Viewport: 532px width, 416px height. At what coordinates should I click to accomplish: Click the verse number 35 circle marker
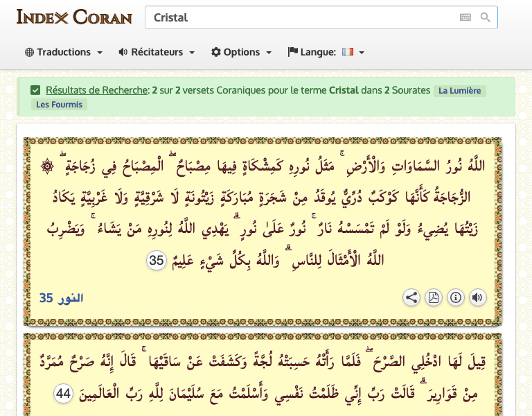pyautogui.click(x=157, y=261)
